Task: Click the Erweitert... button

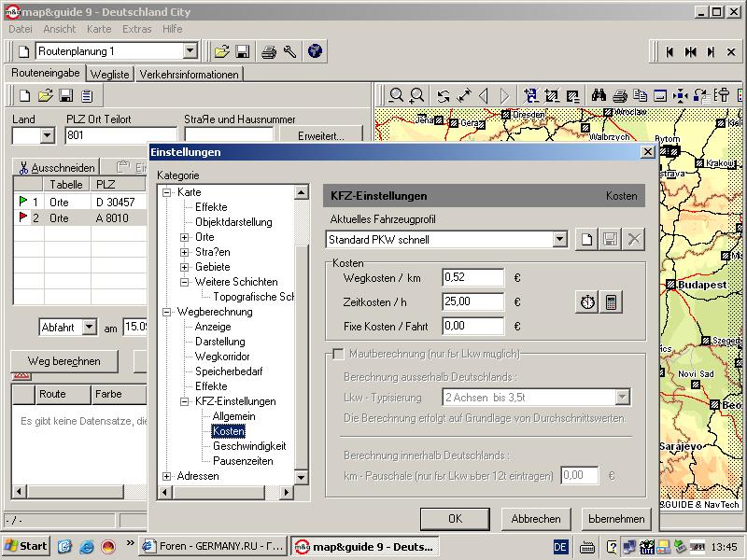Action: [x=321, y=135]
